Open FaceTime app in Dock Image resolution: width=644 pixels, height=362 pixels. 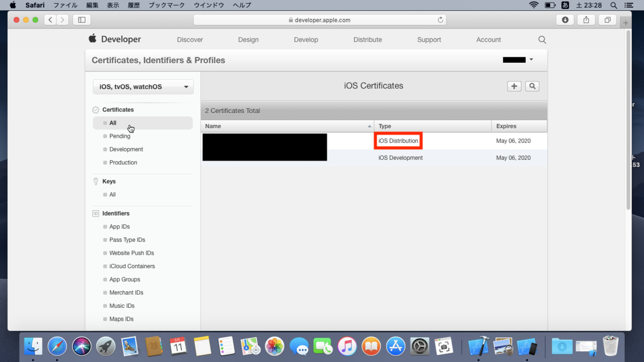[323, 347]
